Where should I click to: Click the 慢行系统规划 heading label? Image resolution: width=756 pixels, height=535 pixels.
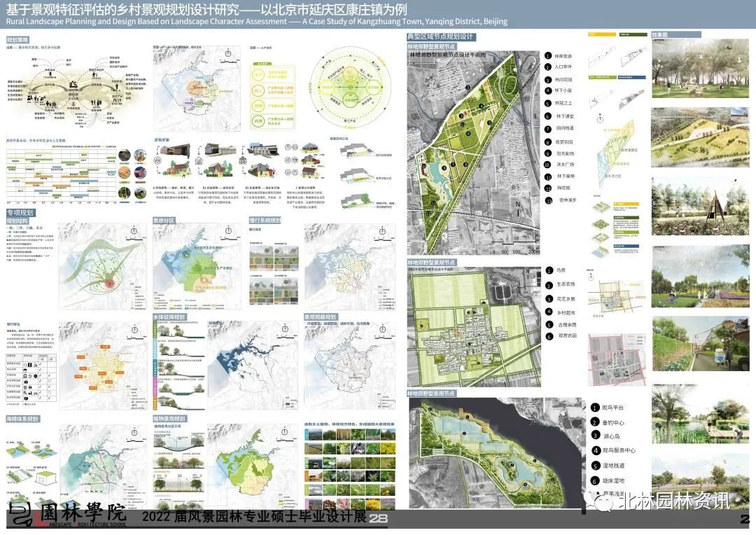point(265,221)
